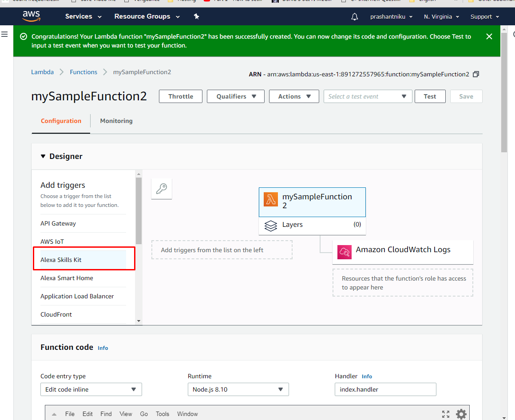Open the Code entry type dropdown
Screen dimensions: 515x420
pos(91,389)
